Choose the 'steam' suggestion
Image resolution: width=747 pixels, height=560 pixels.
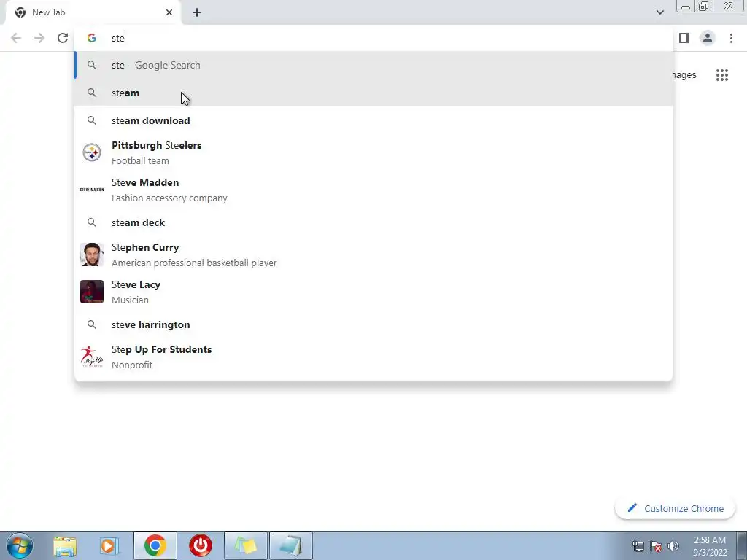373,93
